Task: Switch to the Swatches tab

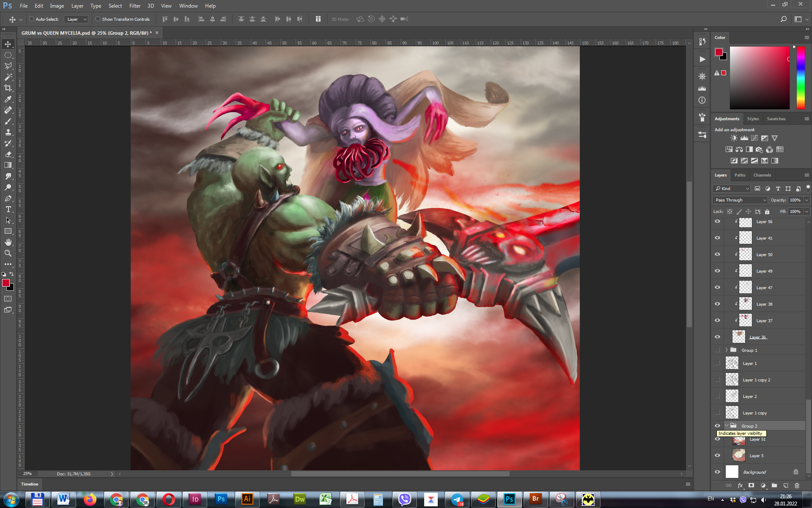Action: coord(776,119)
